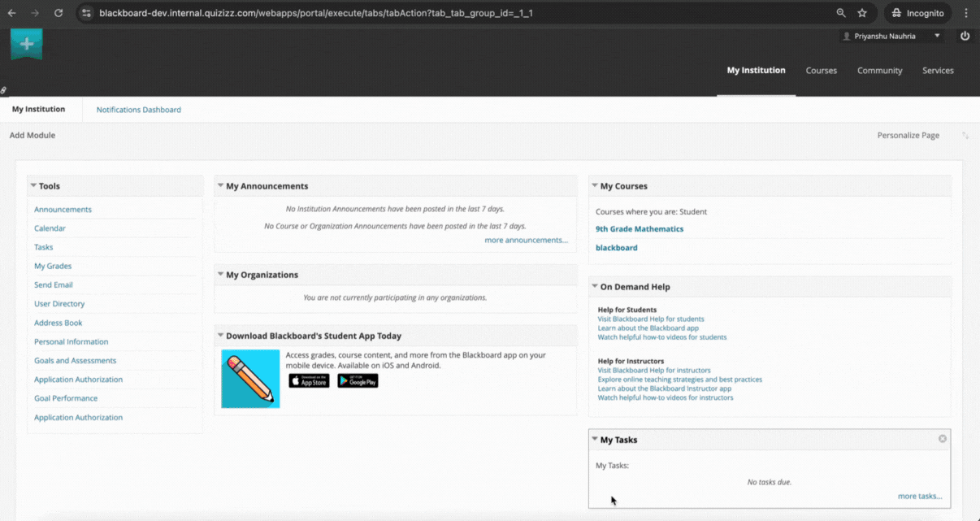Open Goals and Assessments link
Screen dimensions: 980x521
[x=75, y=361]
